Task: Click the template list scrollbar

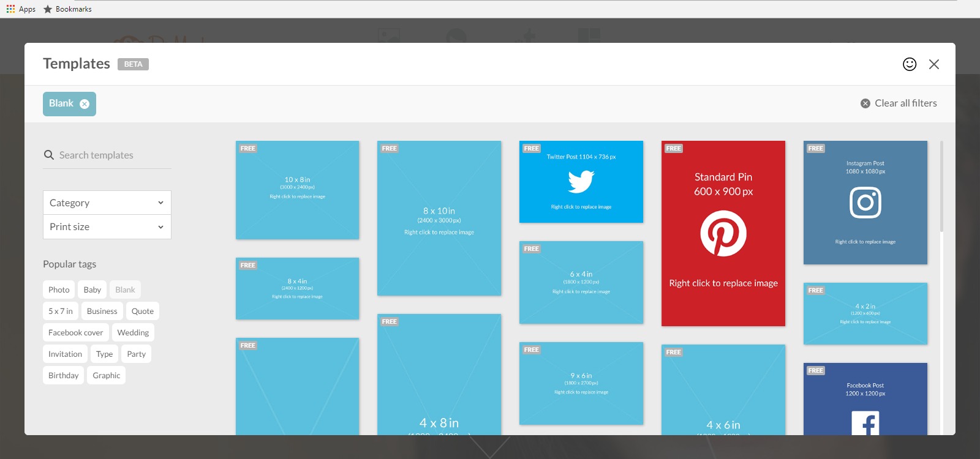Action: click(x=941, y=187)
